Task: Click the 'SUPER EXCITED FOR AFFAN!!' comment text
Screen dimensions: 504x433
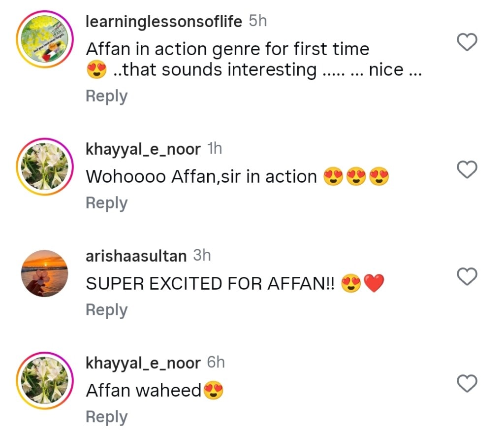Action: coord(210,284)
